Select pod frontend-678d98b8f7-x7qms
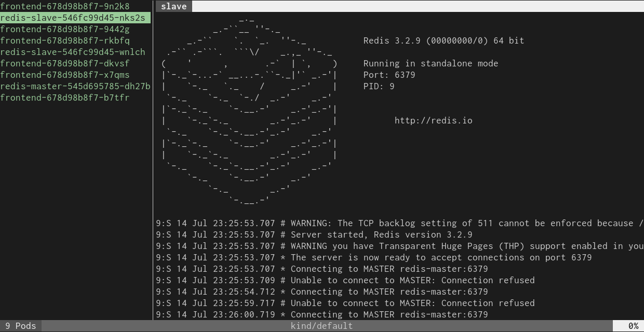 (63, 75)
